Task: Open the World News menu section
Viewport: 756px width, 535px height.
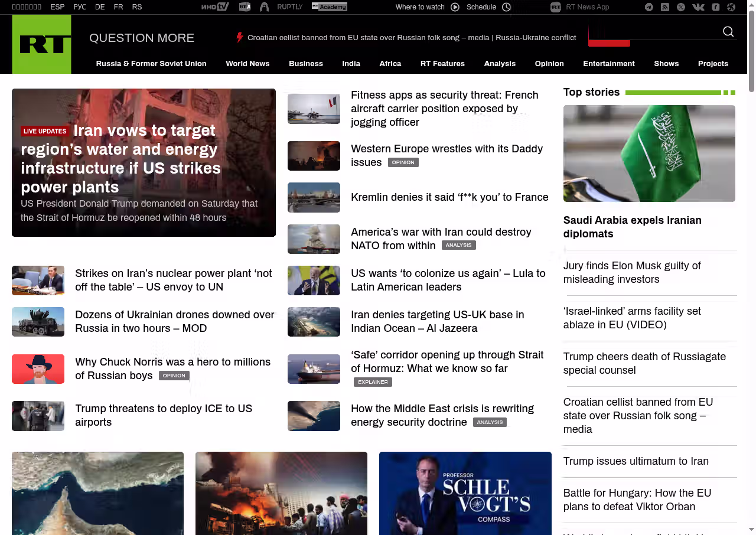Action: 247,64
